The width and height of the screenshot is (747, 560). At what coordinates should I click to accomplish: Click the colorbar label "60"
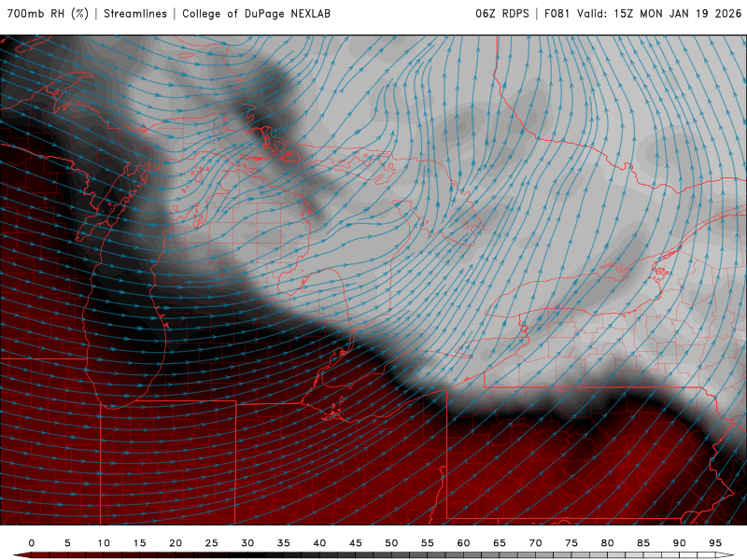pos(463,543)
